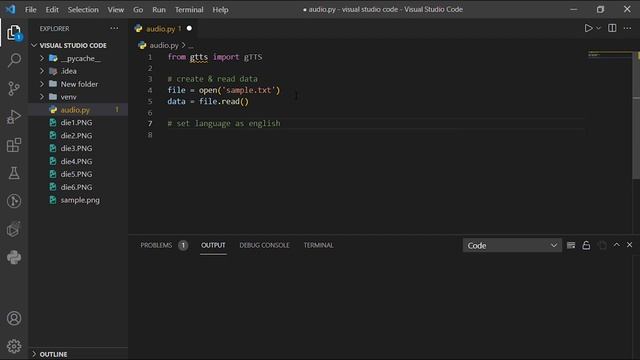Expand the OUTLINE section
Image resolution: width=640 pixels, height=360 pixels.
[x=53, y=354]
